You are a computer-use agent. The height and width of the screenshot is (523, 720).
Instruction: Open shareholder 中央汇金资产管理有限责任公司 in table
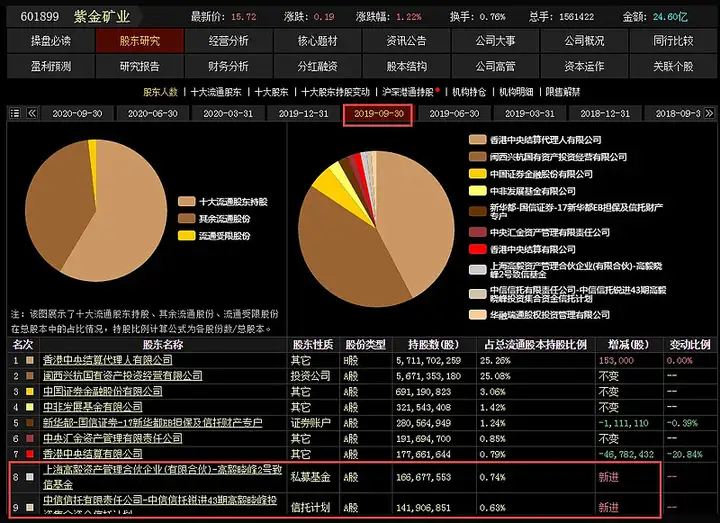point(112,438)
